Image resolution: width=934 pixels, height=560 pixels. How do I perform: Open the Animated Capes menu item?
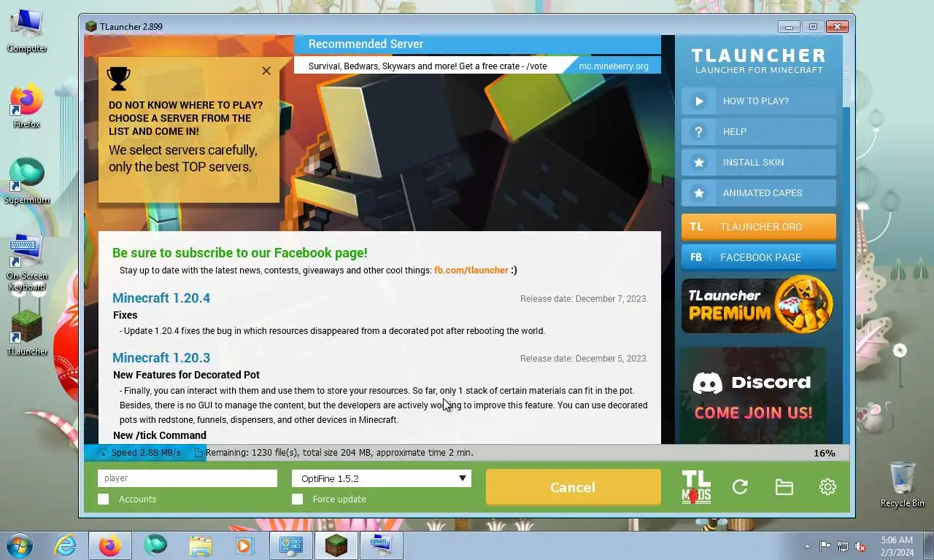point(759,193)
